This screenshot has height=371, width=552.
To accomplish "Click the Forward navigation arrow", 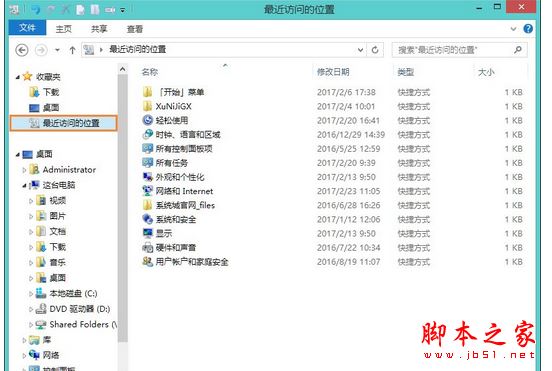I will pos(41,50).
